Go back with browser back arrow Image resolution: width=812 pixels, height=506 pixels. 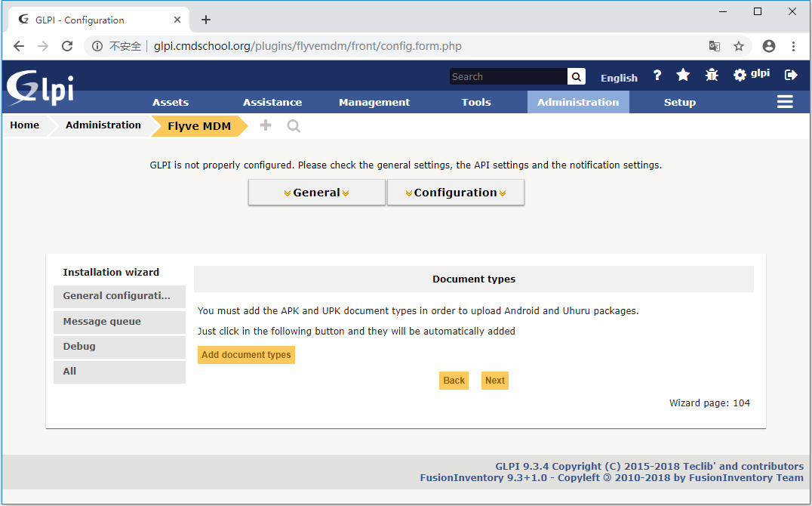pos(19,46)
